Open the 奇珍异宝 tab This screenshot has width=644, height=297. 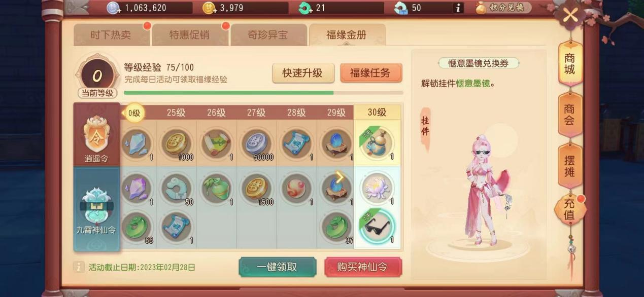click(x=268, y=35)
